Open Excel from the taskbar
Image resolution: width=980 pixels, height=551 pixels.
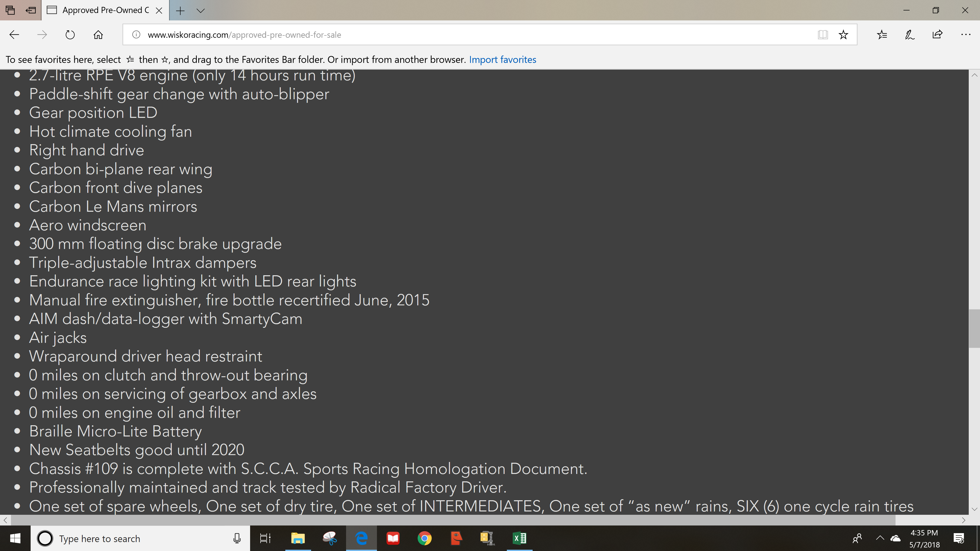tap(519, 538)
